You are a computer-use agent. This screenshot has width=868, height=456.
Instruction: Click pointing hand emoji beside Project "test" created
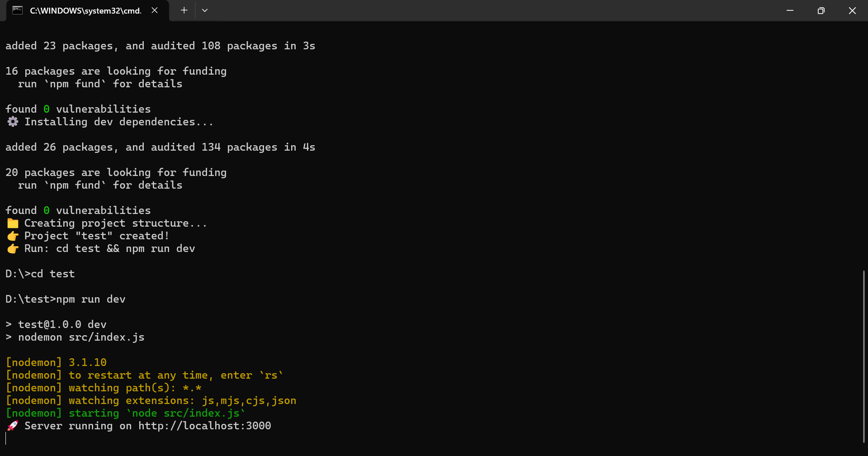[x=13, y=236]
